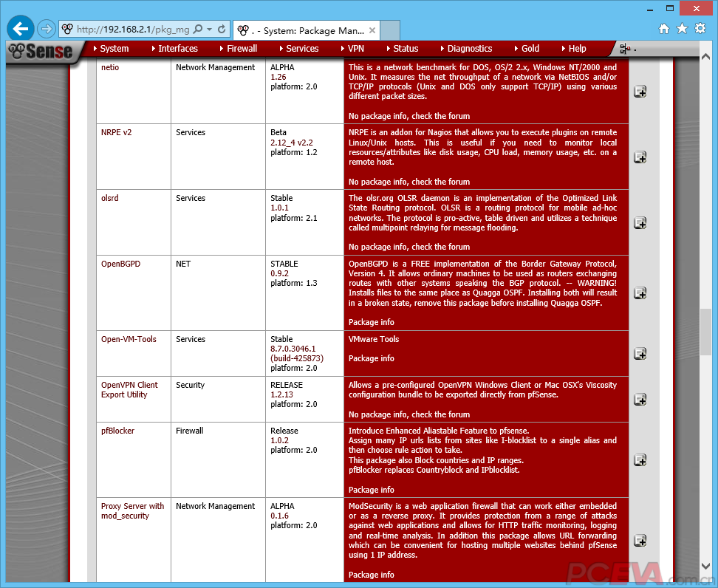Close the System: Package Manager tab
The image size is (718, 588).
[372, 31]
